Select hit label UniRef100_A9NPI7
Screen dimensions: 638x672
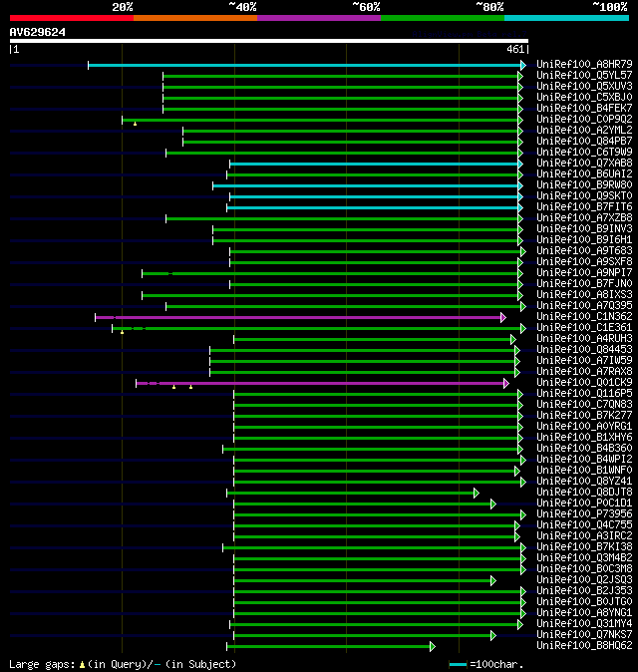(x=584, y=272)
